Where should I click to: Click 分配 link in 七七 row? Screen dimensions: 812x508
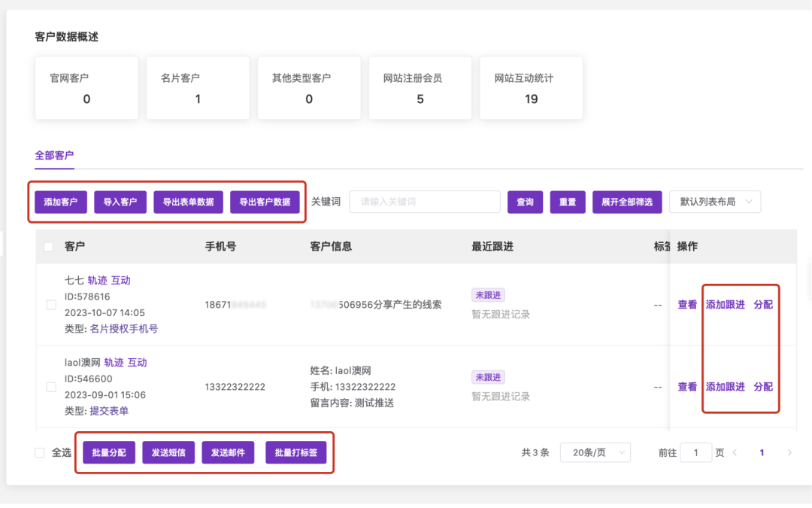(763, 305)
